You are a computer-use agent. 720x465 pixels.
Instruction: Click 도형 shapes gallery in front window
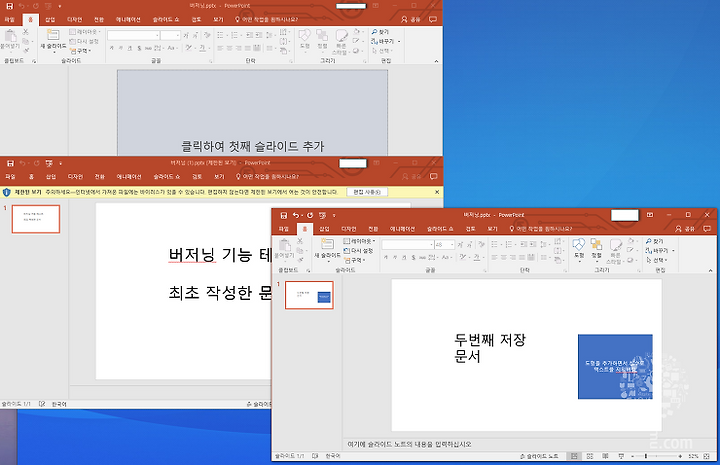click(579, 248)
